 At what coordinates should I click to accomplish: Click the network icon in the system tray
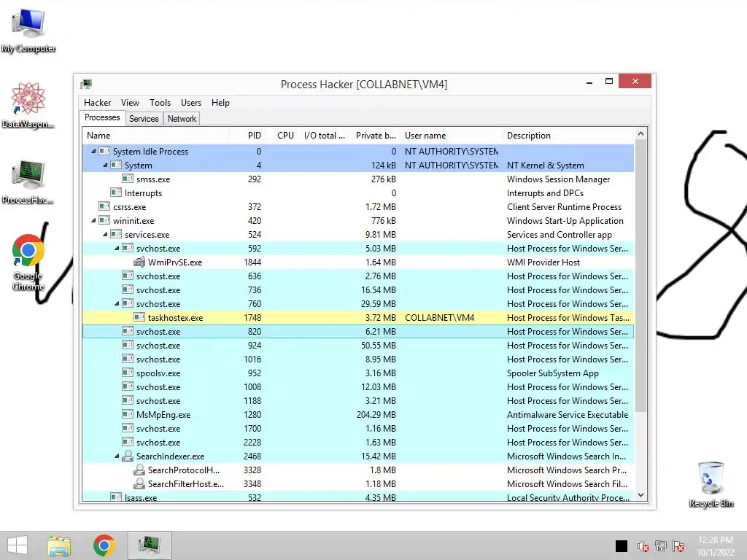pyautogui.click(x=661, y=546)
